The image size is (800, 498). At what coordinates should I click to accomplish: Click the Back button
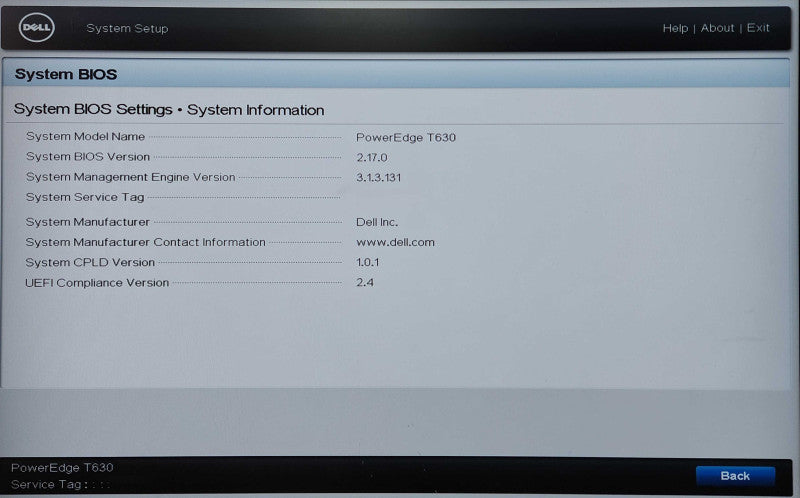point(735,476)
